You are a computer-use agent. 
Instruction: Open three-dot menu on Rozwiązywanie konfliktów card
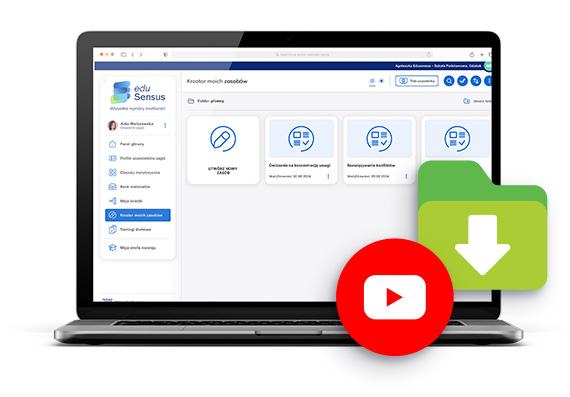(x=406, y=176)
